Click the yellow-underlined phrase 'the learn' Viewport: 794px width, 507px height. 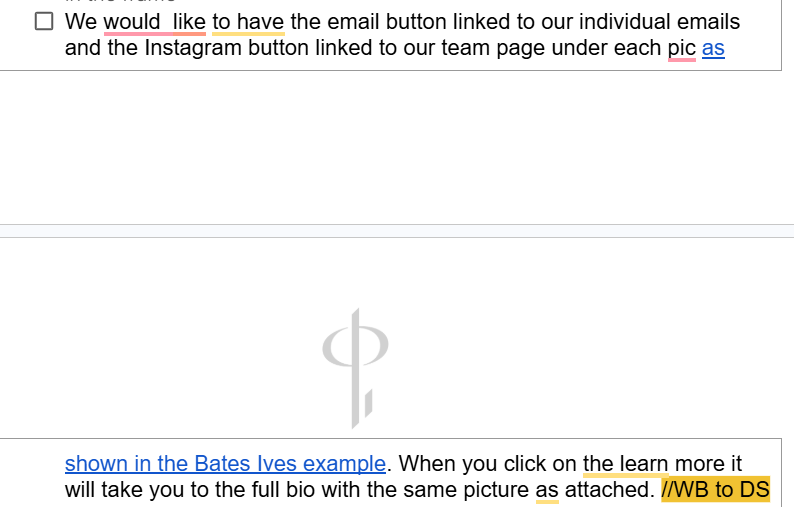click(625, 464)
